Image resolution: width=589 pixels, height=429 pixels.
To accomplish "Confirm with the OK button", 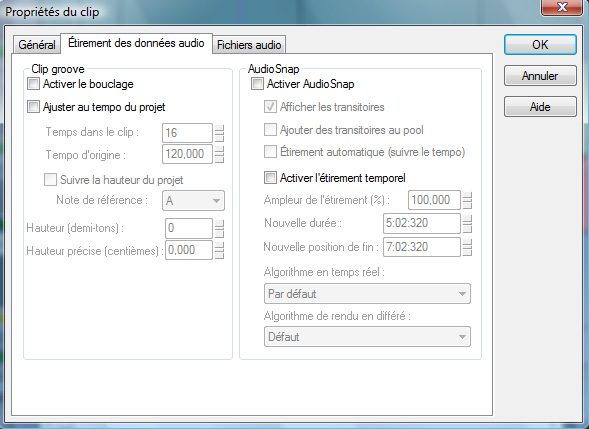I will tap(540, 45).
